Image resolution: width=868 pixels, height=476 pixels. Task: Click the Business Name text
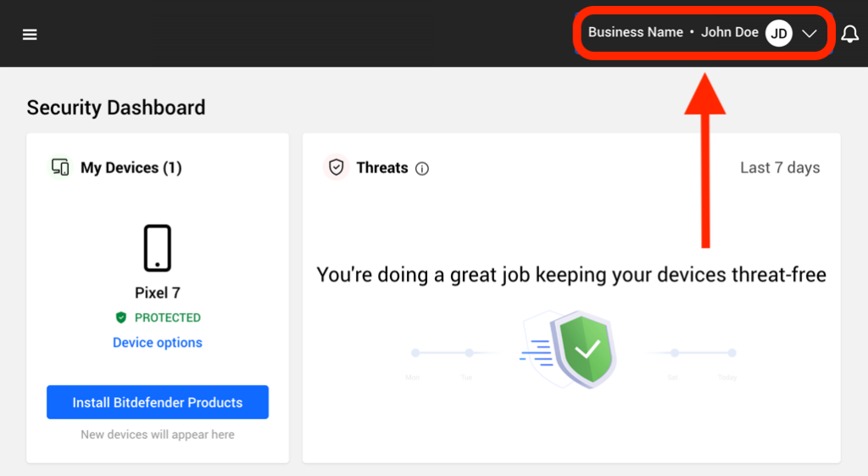pos(636,32)
